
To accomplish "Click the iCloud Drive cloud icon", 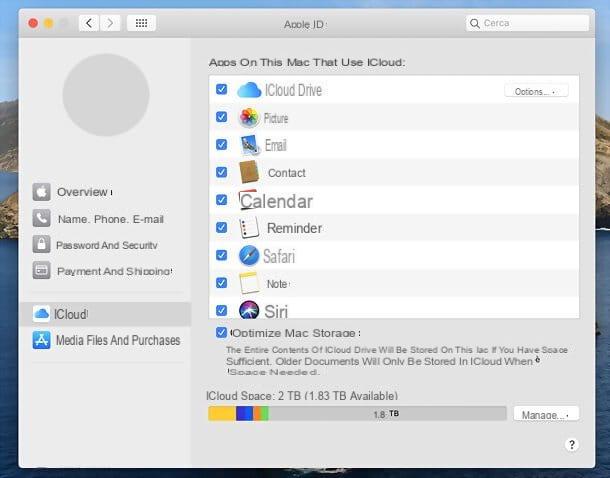I will pyautogui.click(x=249, y=90).
